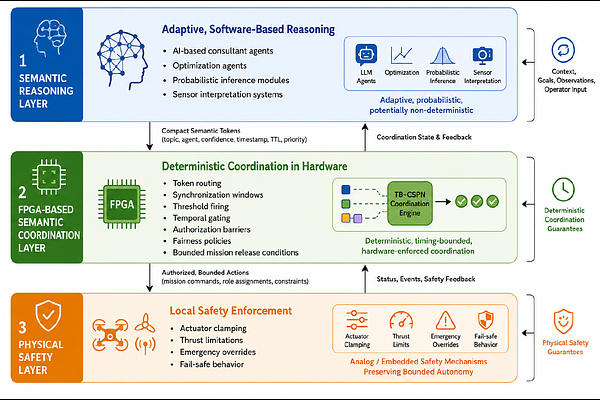Click the TB-CSPN Coordination Engine box

(410, 203)
